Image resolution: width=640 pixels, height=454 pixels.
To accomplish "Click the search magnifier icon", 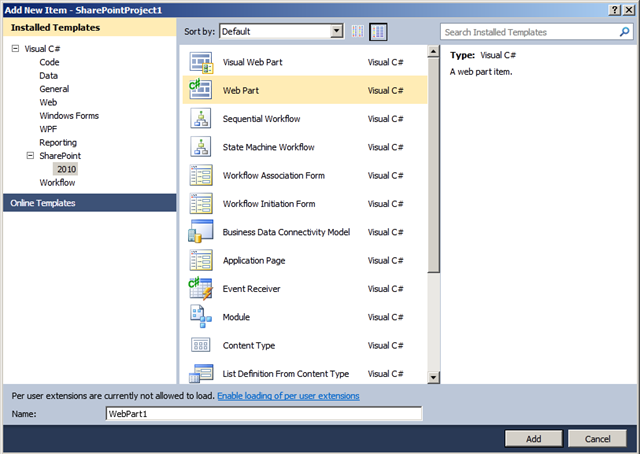I will [x=624, y=32].
